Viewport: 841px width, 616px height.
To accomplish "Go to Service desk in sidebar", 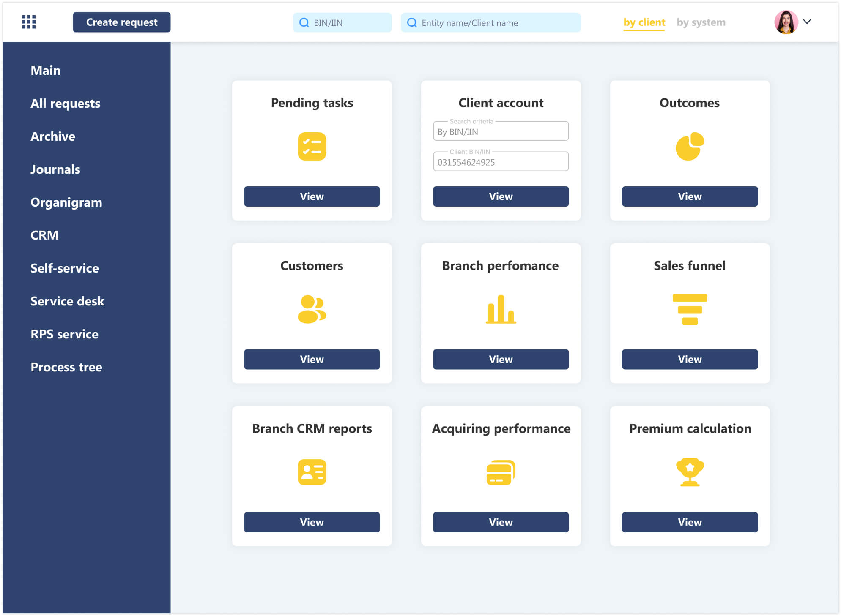I will [67, 301].
